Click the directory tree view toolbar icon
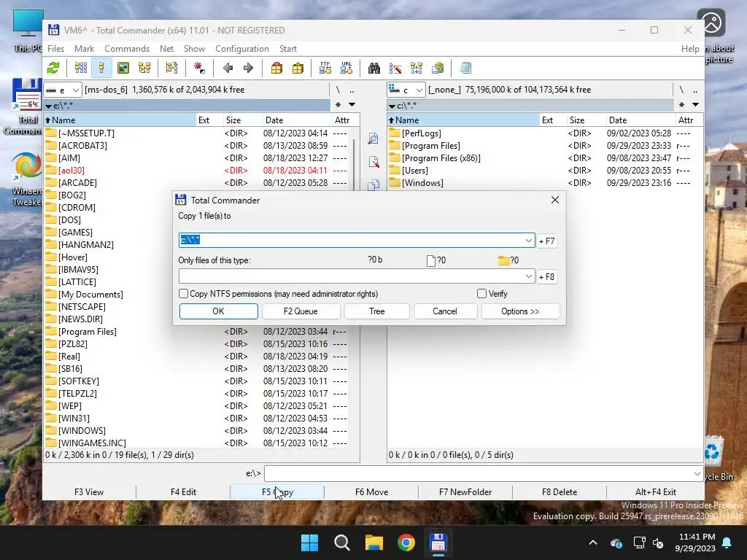The image size is (747, 560). click(144, 68)
